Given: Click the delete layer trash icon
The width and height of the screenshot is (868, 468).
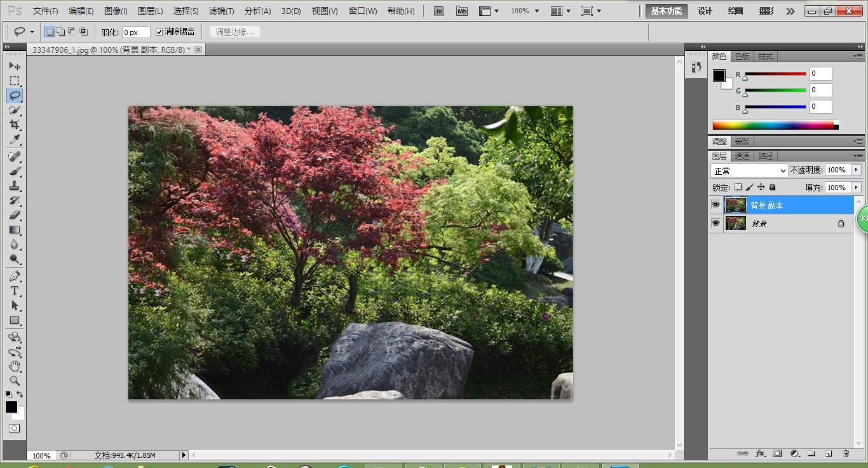Looking at the screenshot, I should (846, 453).
